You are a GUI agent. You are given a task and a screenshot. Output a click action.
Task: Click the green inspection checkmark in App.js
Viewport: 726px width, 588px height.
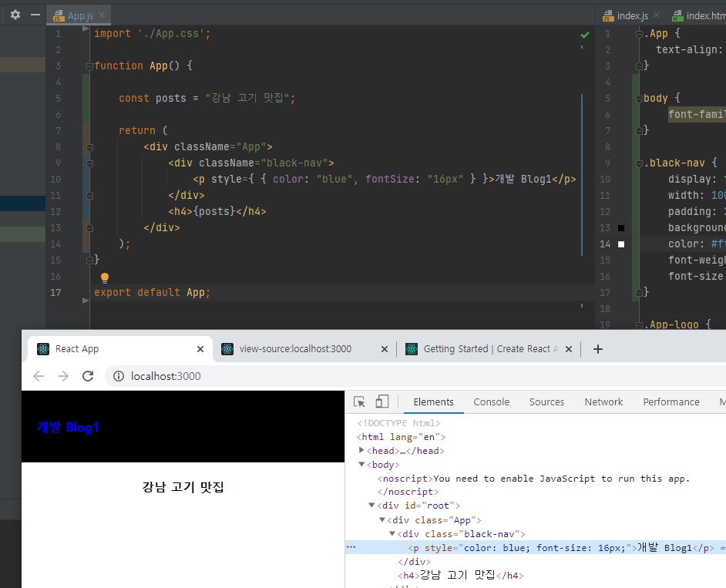pyautogui.click(x=585, y=35)
